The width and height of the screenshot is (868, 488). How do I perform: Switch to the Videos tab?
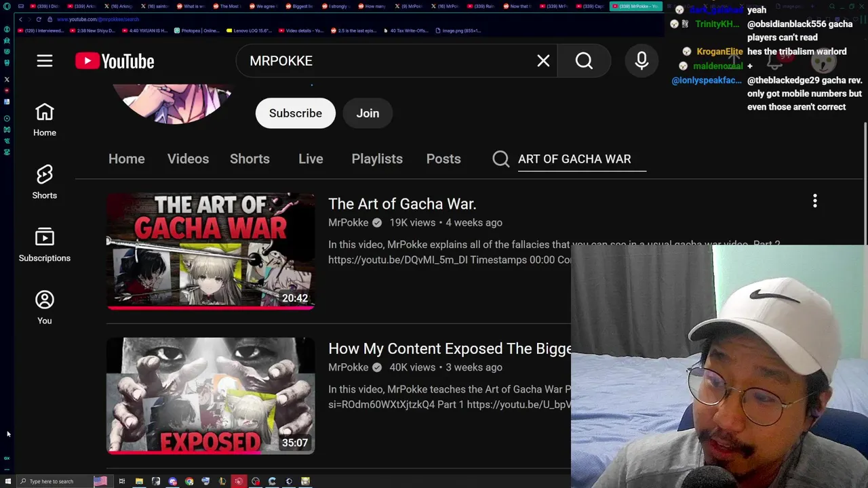pos(188,159)
